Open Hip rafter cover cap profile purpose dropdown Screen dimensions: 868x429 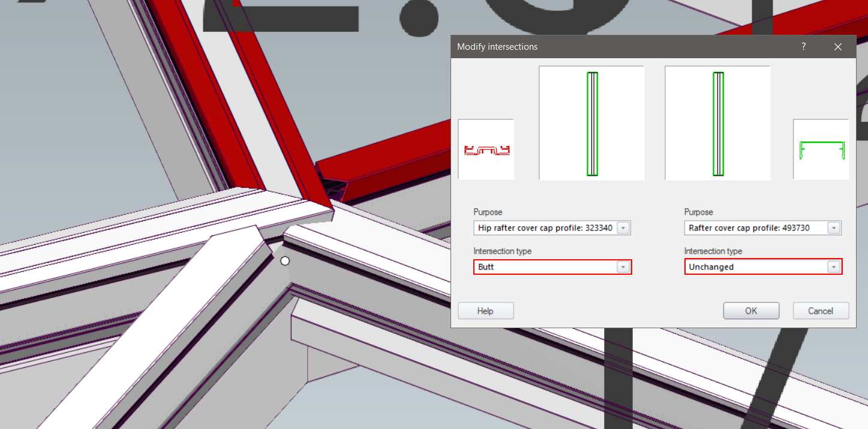623,228
